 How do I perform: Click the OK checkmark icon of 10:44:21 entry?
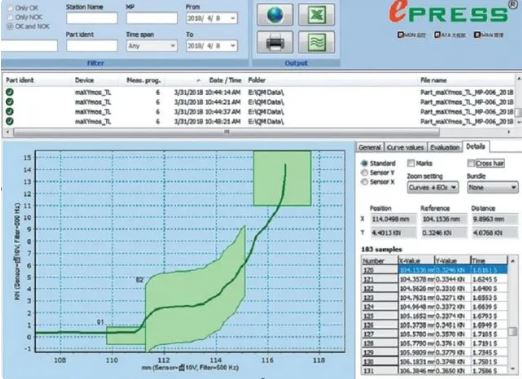pos(10,102)
